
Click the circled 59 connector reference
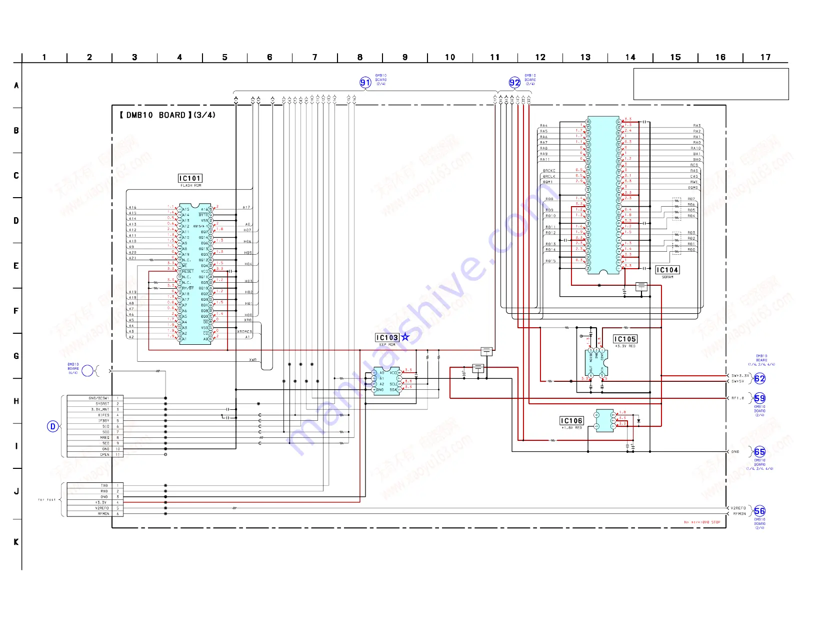pos(759,398)
